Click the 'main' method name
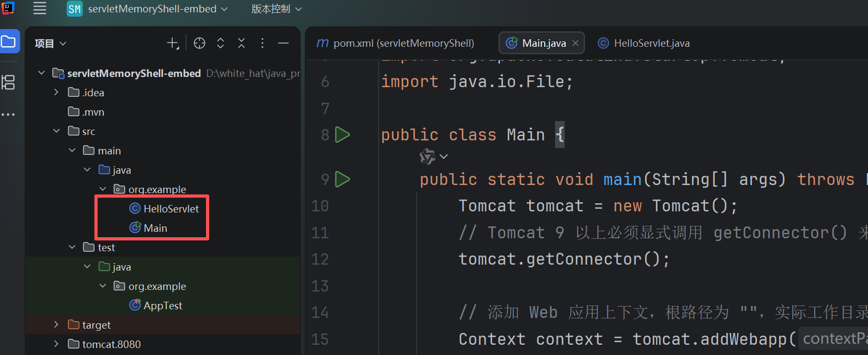Viewport: 868px width, 355px height. click(622, 179)
